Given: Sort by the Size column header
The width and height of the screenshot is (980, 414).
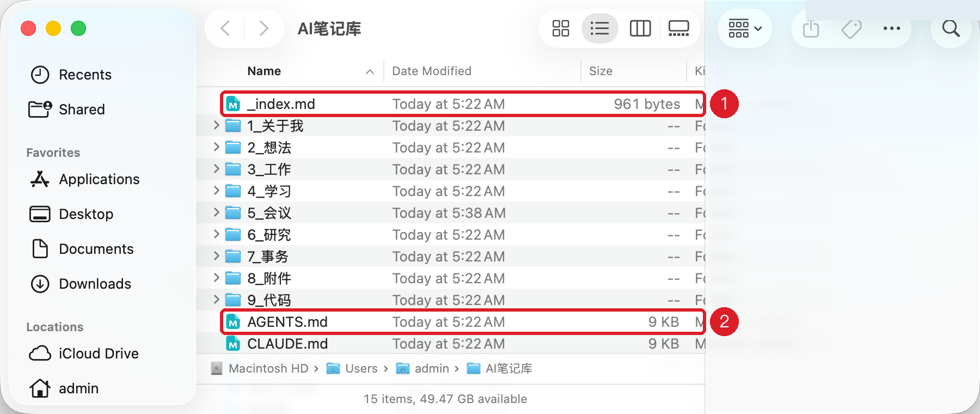Looking at the screenshot, I should pos(601,71).
